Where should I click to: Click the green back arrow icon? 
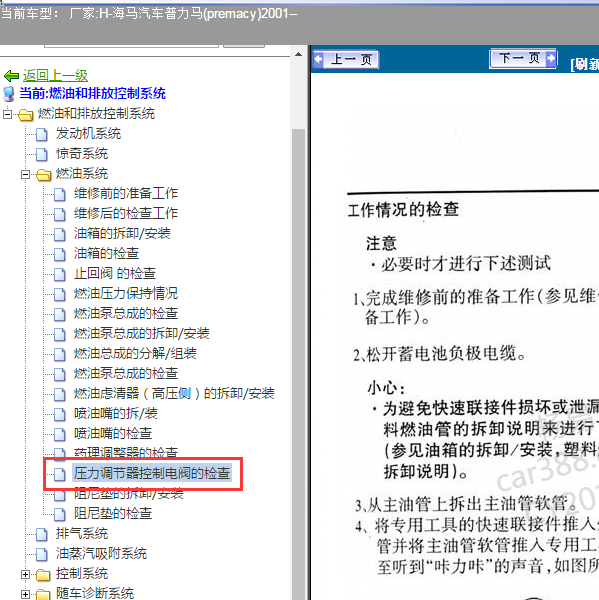point(11,76)
